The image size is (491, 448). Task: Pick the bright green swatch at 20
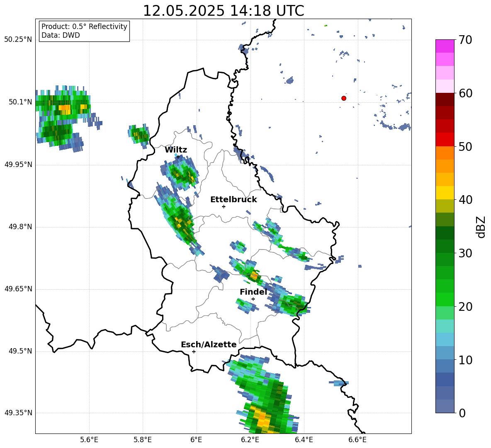pos(445,299)
